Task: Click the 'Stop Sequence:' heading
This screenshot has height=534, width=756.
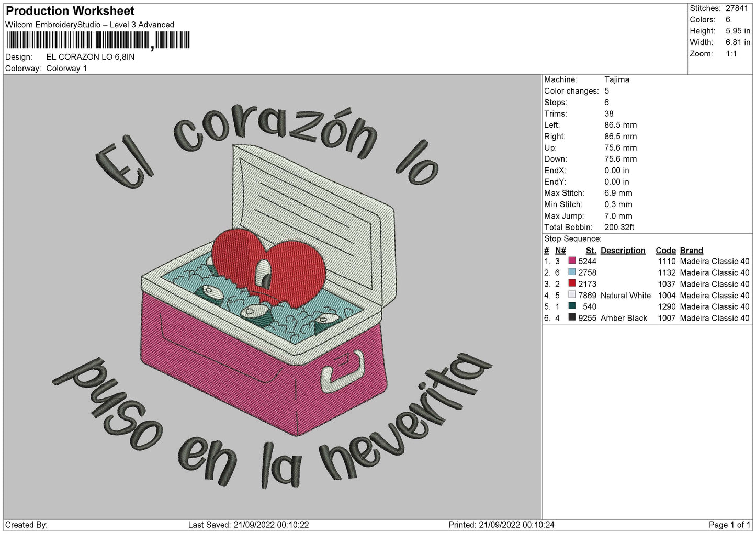Action: click(572, 239)
